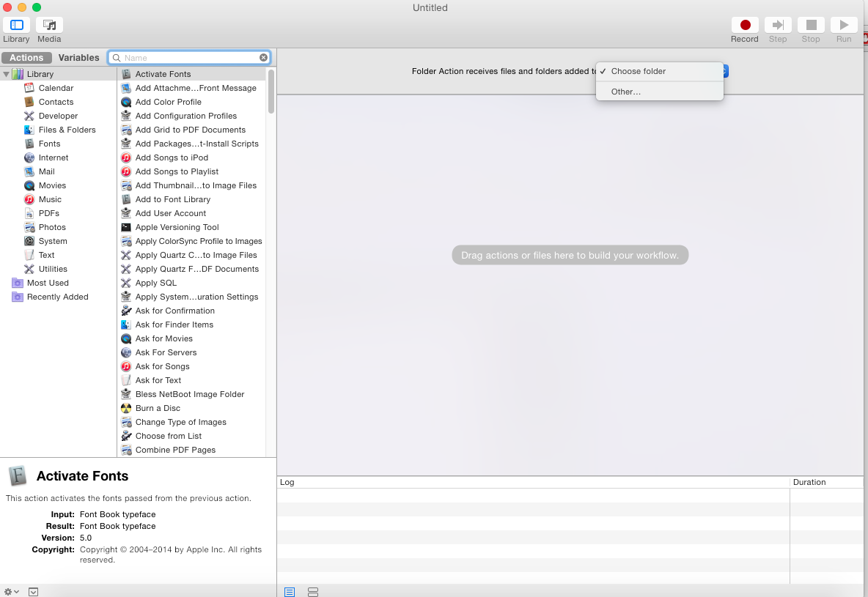Select the Ask for Finder Items action

tap(191, 325)
